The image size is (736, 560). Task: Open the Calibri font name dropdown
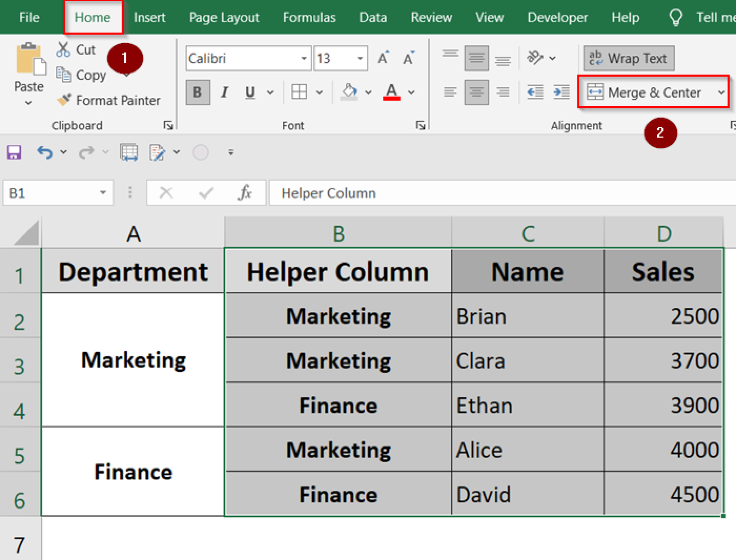304,58
